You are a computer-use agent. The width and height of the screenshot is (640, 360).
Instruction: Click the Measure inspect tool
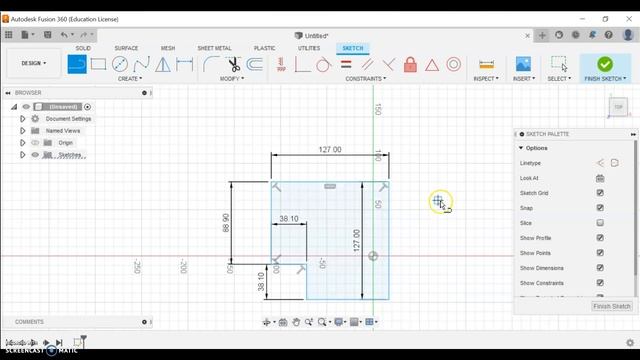(x=486, y=64)
